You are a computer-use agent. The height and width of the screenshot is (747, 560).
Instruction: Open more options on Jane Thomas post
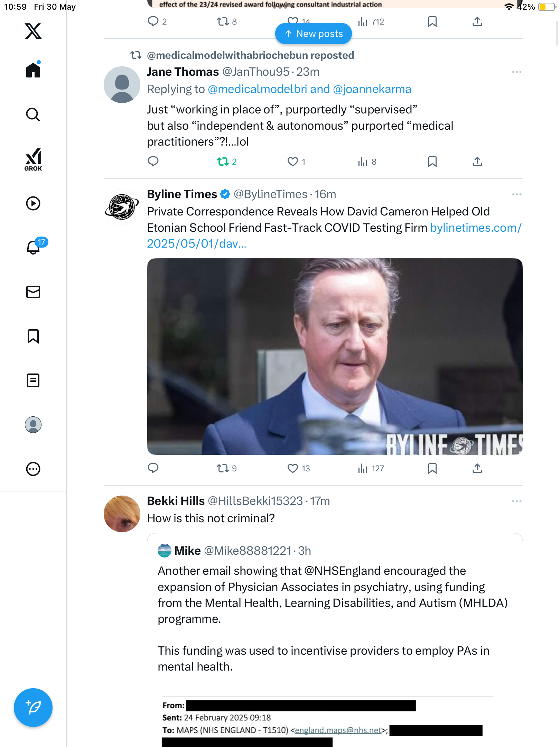517,72
